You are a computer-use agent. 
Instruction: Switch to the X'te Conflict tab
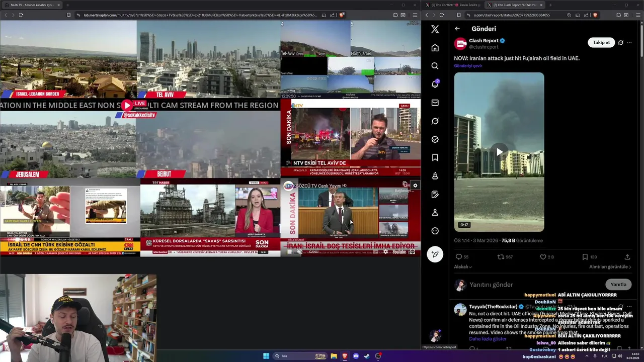coord(453,5)
